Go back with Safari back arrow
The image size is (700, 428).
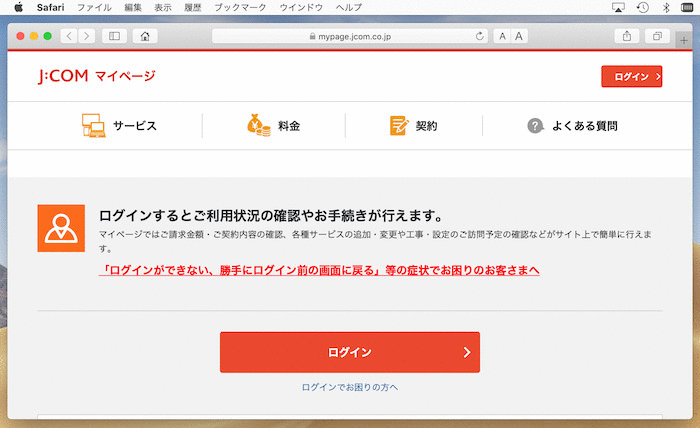(x=69, y=36)
